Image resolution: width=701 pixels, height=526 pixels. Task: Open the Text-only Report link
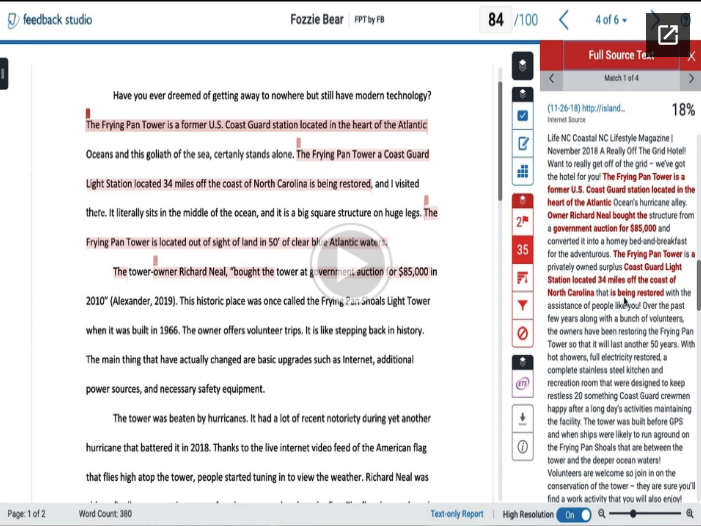click(x=457, y=514)
